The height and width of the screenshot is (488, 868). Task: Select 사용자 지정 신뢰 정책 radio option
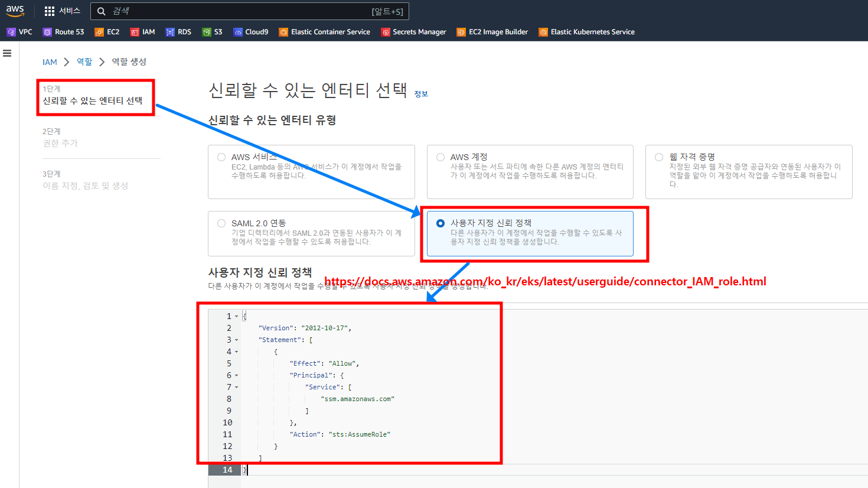440,223
